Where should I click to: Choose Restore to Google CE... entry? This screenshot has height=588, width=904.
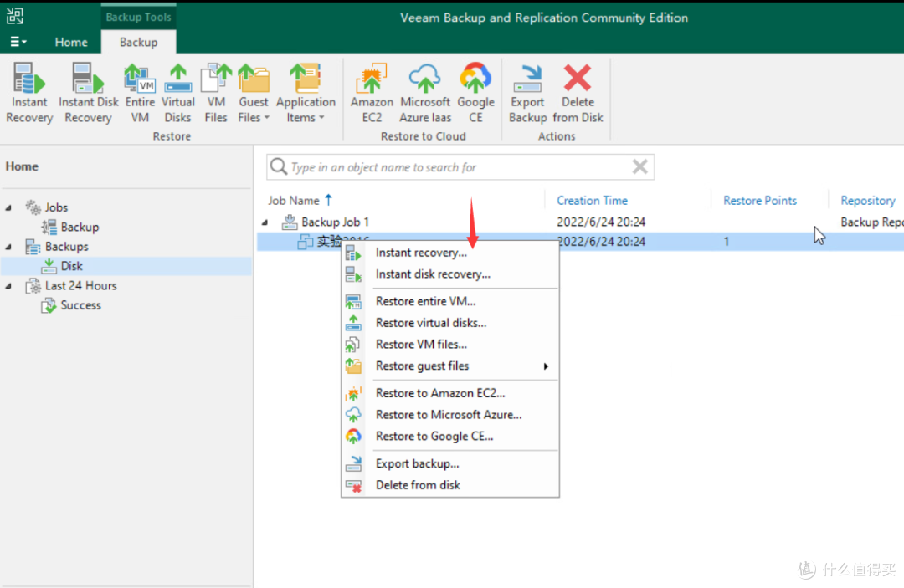point(450,436)
